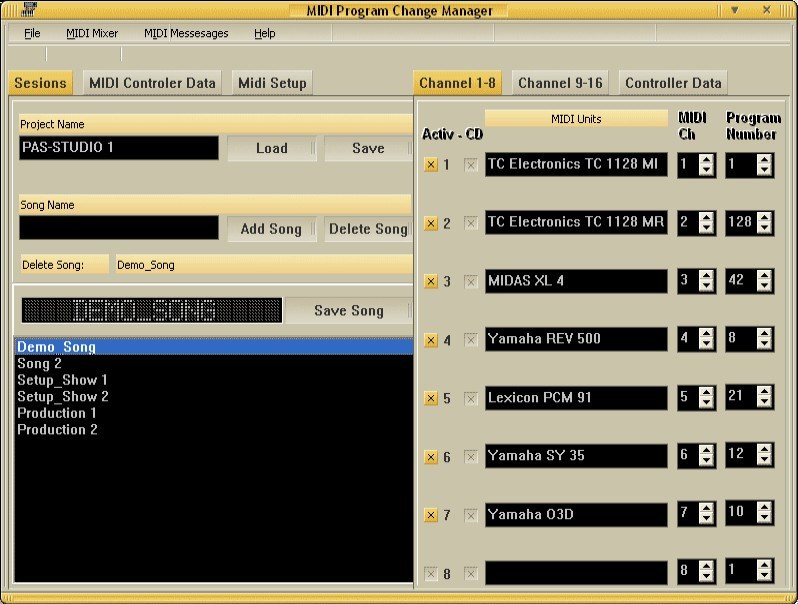Click the Save project button
This screenshot has height=604, width=798.
coord(368,148)
